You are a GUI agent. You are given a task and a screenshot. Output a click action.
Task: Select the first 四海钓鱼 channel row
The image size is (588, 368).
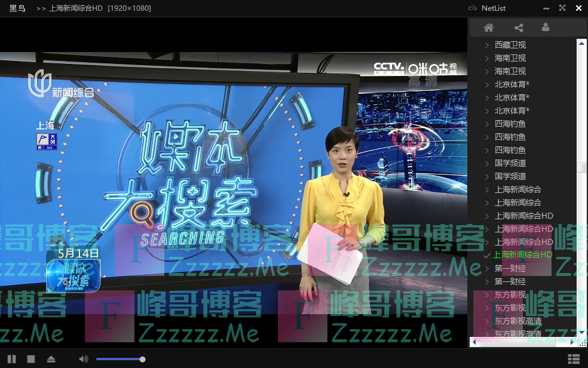click(x=510, y=124)
